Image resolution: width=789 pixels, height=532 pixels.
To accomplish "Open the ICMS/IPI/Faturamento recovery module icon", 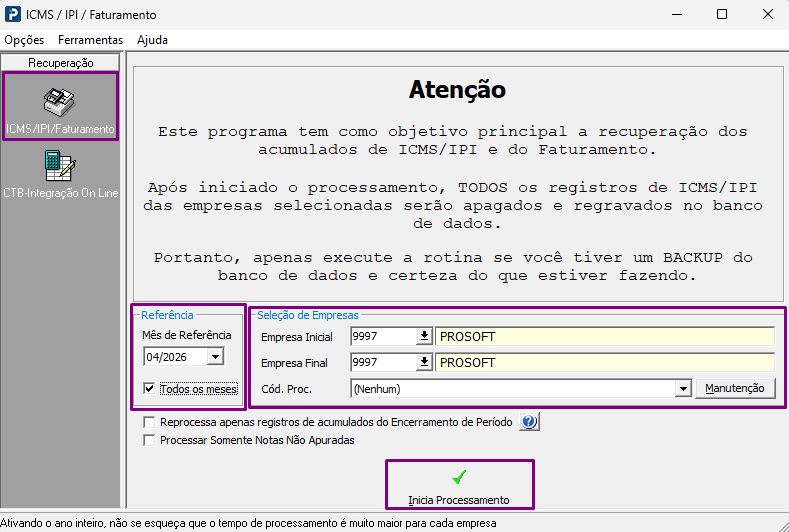I will pos(60,107).
